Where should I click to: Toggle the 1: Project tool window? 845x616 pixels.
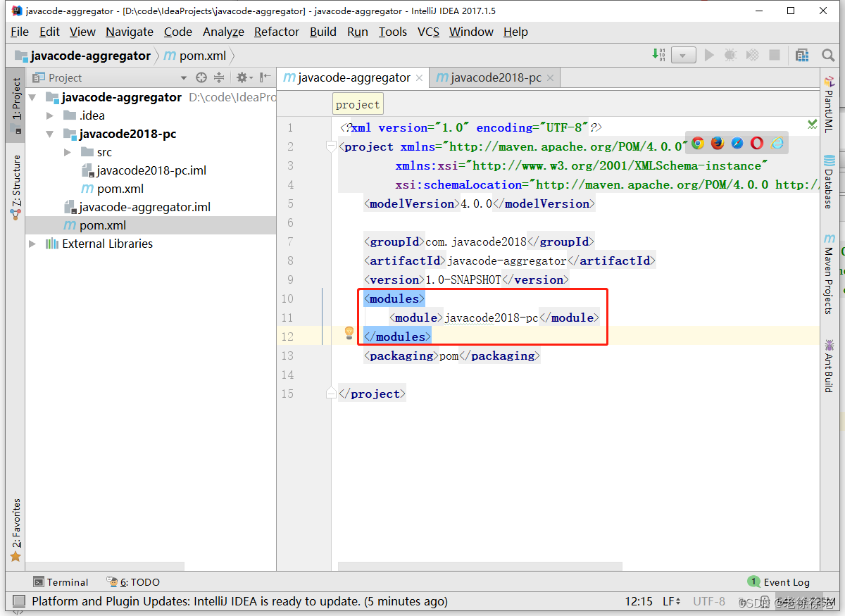(15, 106)
